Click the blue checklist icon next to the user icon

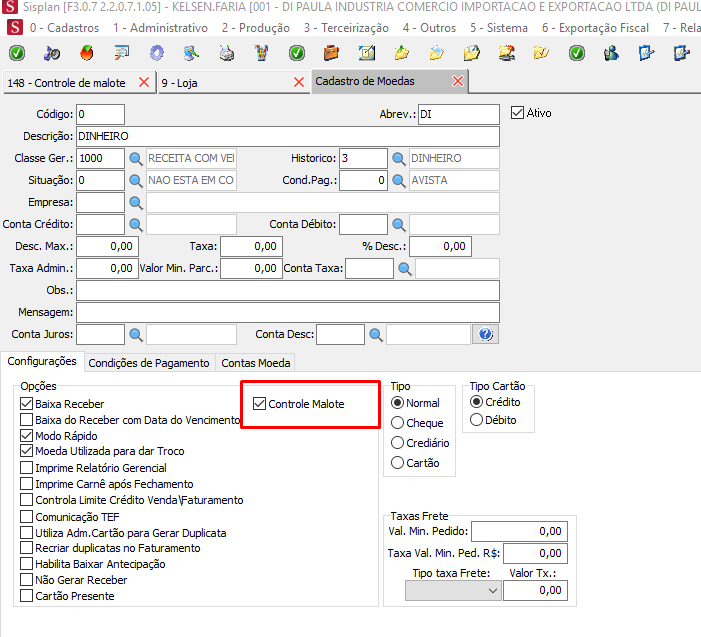point(646,53)
